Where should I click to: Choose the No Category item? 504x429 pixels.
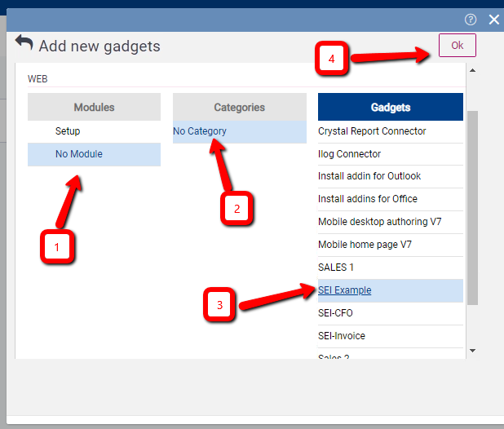pos(200,131)
